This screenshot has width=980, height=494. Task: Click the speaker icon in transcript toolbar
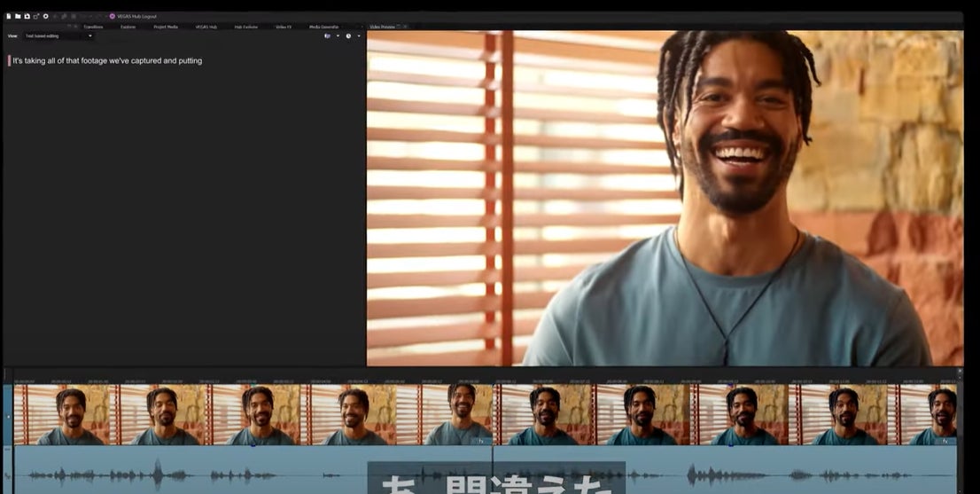point(327,36)
